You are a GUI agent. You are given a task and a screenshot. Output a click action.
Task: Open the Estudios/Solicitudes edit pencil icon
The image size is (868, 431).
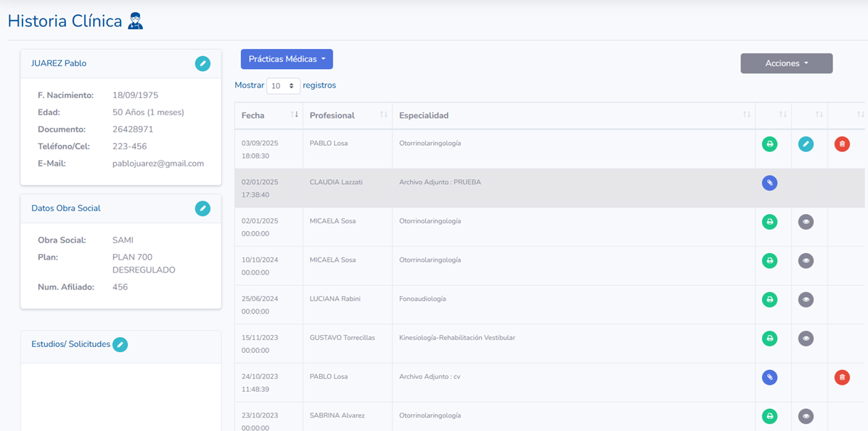click(x=120, y=345)
